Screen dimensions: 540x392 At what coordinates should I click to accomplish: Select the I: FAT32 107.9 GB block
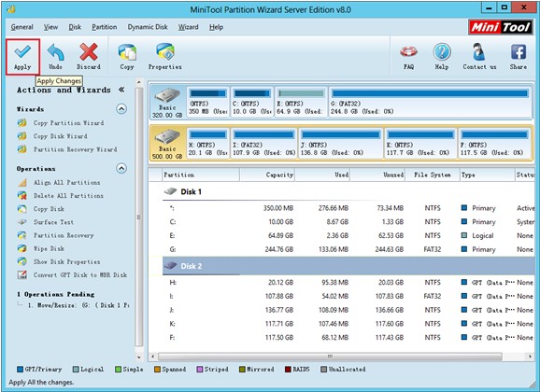pos(263,144)
